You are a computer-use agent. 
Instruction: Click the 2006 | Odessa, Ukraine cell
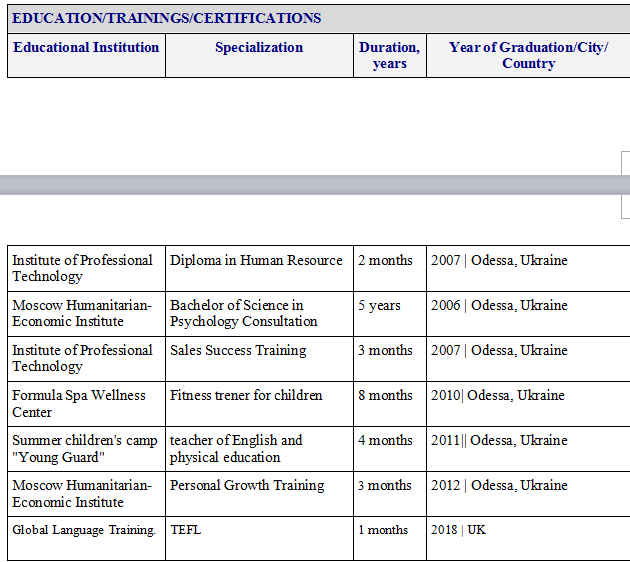point(499,305)
